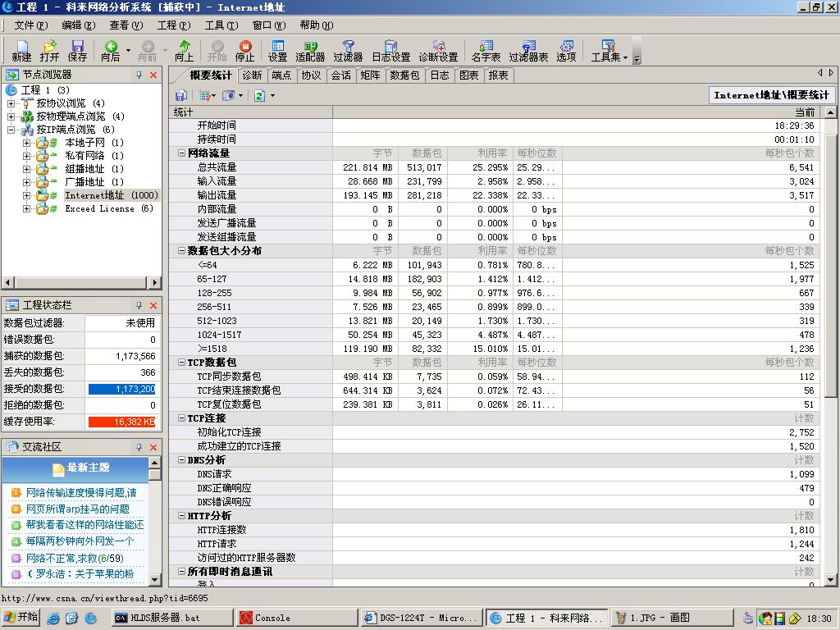Open the forum link about arp挂马
Screen dimensions: 840x630
77,509
